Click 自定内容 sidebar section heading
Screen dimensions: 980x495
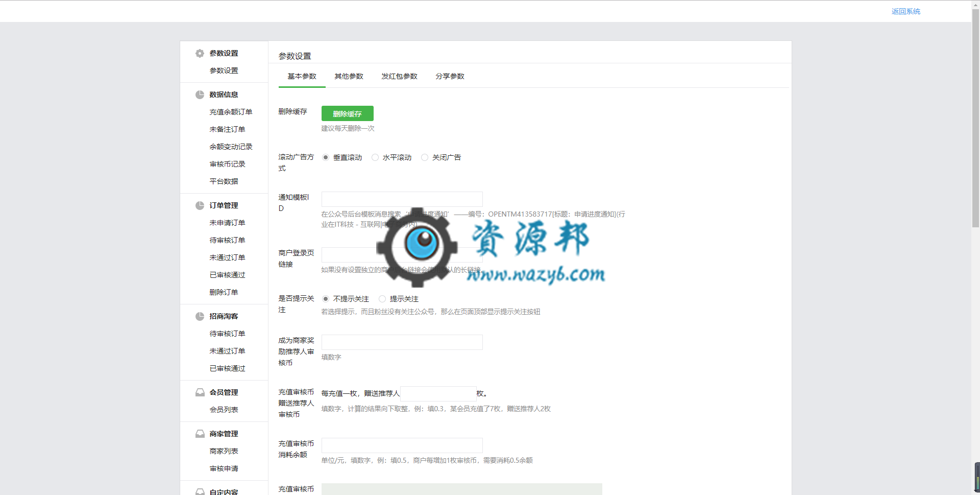point(224,491)
